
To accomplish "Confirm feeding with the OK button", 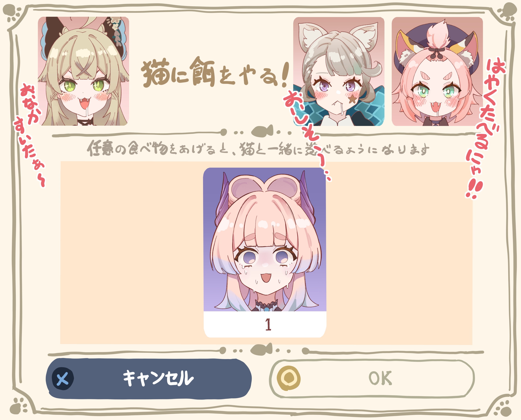I will [x=372, y=378].
